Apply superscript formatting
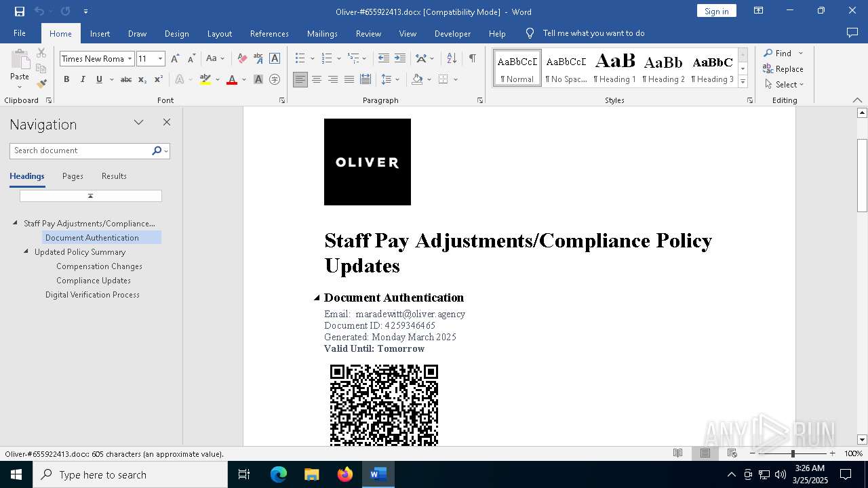Image resolution: width=868 pixels, height=488 pixels. [x=159, y=79]
